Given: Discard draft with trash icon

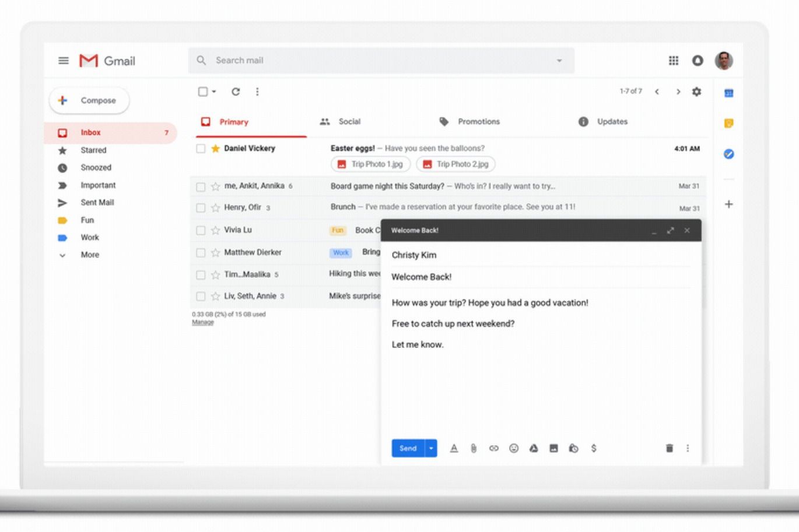Looking at the screenshot, I should pos(670,448).
